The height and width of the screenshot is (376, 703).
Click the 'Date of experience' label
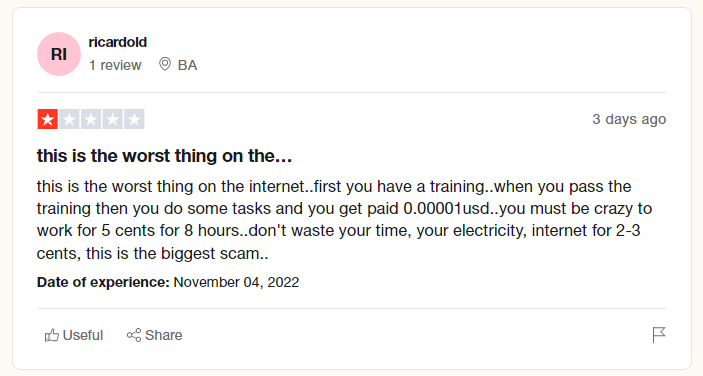103,282
